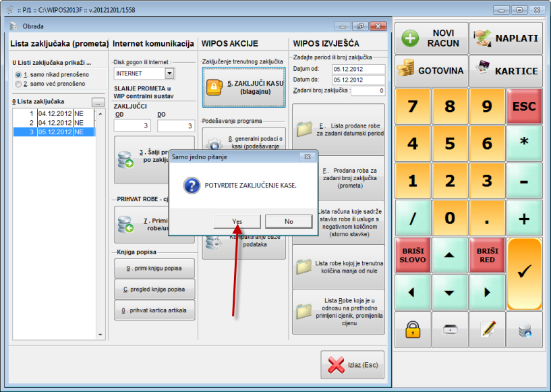This screenshot has width=551, height=392.
Task: Click the padlock icon on the keypad
Action: click(x=412, y=329)
